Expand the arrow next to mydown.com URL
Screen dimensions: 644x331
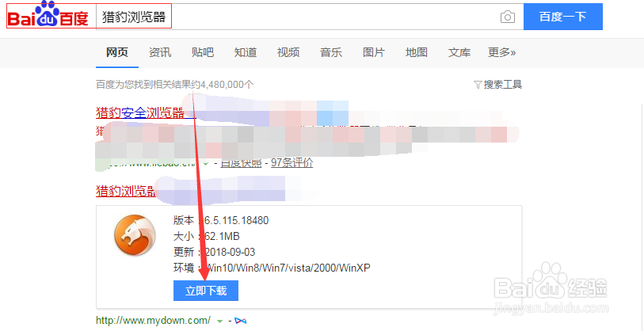tap(220, 321)
